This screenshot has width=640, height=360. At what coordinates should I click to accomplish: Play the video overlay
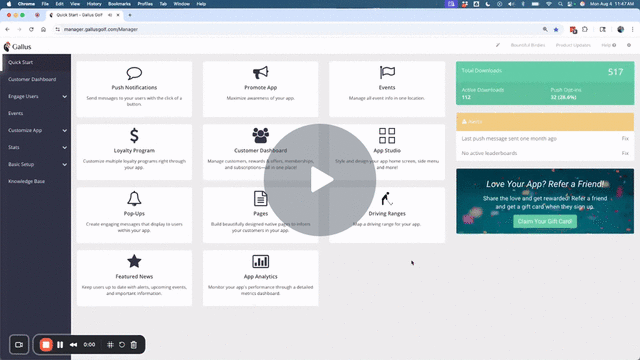point(320,180)
